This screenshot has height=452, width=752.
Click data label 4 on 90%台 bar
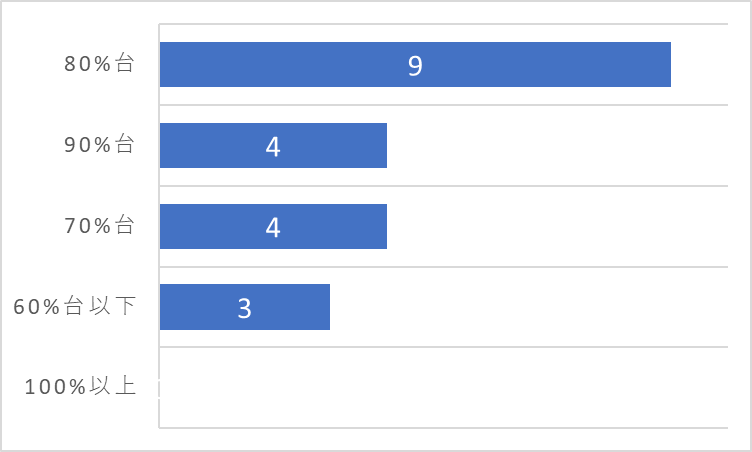[x=273, y=147]
